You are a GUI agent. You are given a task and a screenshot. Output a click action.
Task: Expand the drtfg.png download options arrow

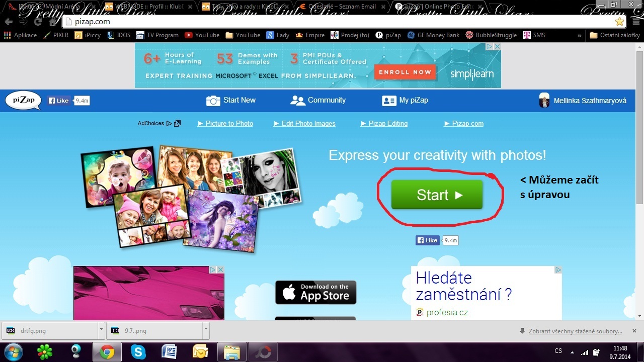coord(101,330)
